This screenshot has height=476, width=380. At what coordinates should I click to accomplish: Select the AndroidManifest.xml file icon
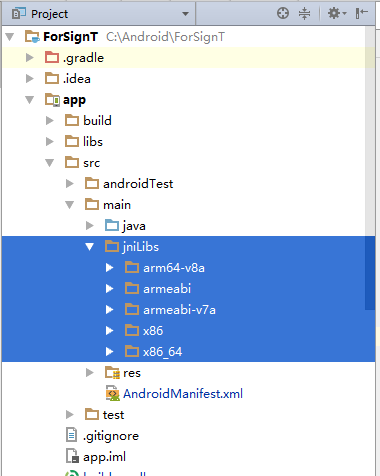tap(113, 393)
